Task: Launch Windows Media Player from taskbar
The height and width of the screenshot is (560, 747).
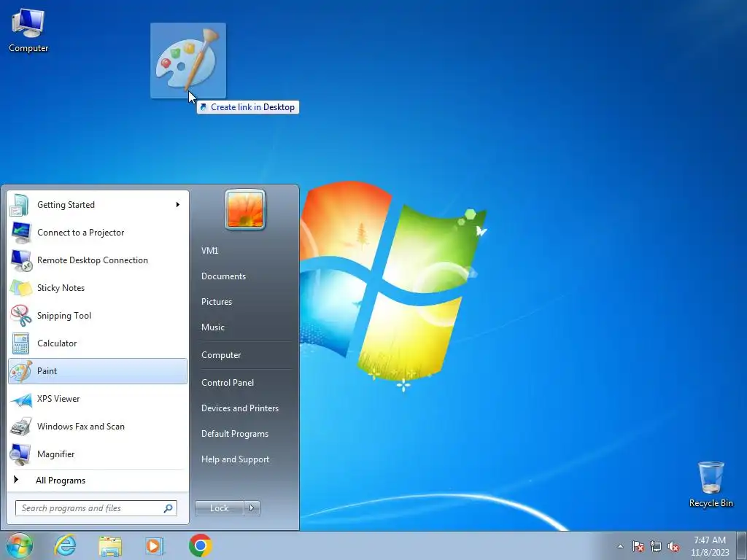Action: pos(155,545)
